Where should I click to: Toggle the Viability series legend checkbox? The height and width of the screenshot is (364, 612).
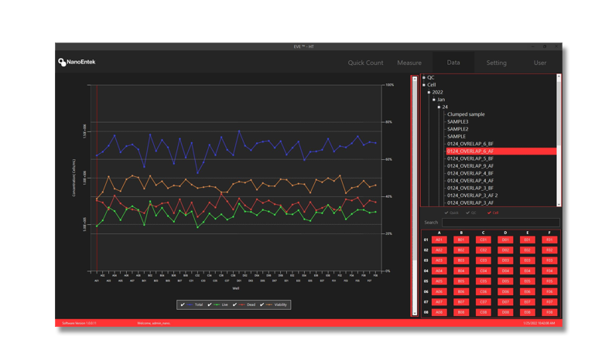tap(262, 305)
